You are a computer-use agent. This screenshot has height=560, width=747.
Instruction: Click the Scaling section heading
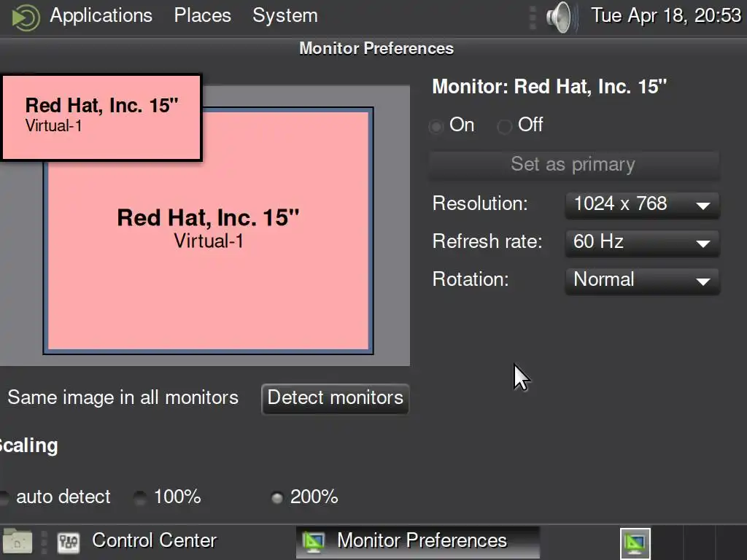pos(28,446)
